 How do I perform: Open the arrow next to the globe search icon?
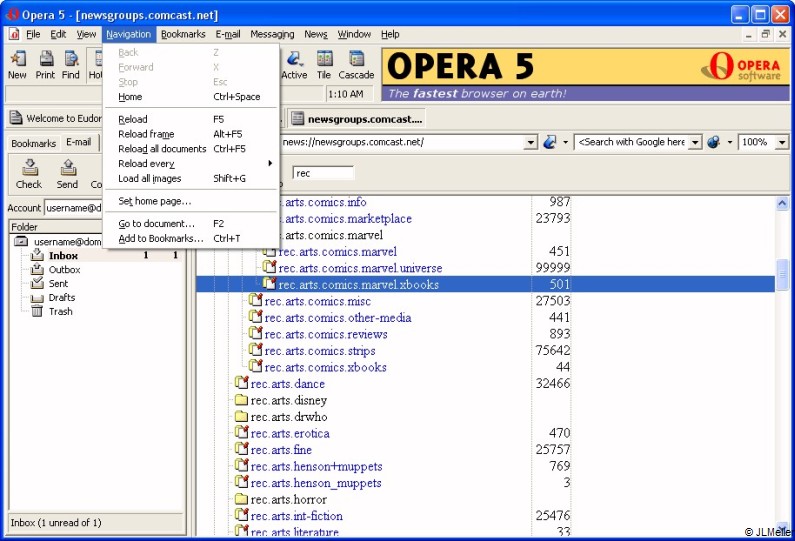[x=730, y=142]
